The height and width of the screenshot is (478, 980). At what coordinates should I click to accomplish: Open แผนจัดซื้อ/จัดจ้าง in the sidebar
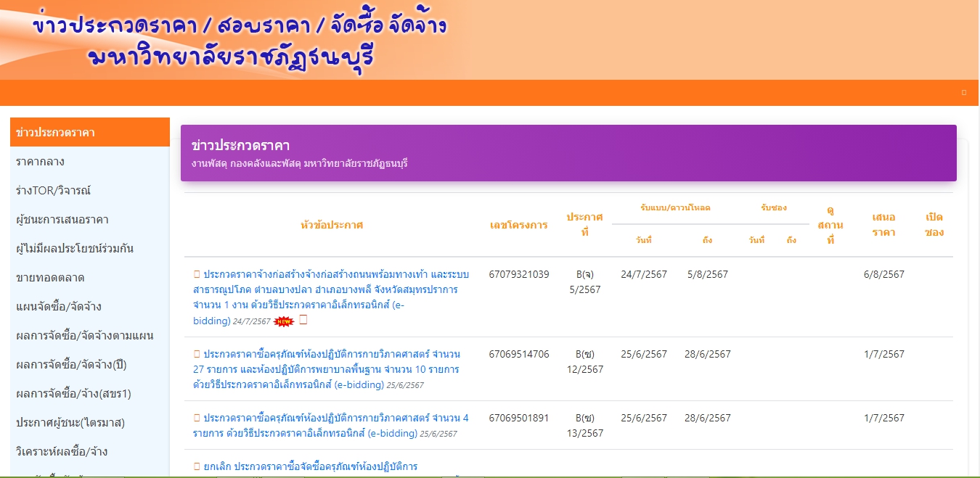pyautogui.click(x=90, y=307)
